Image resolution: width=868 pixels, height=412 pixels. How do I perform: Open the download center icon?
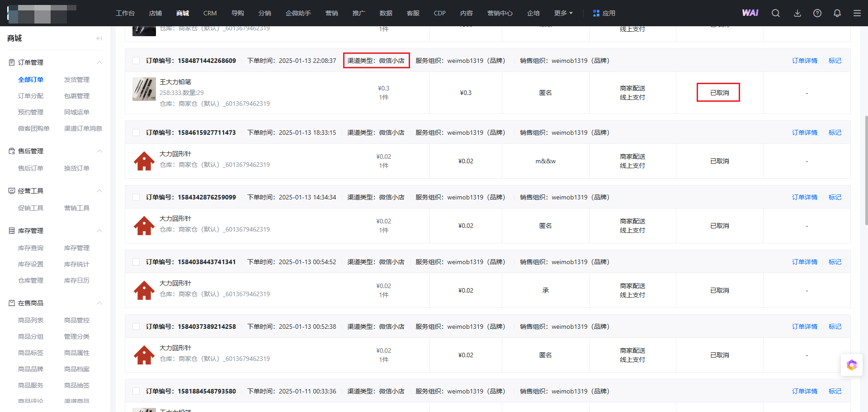(797, 13)
